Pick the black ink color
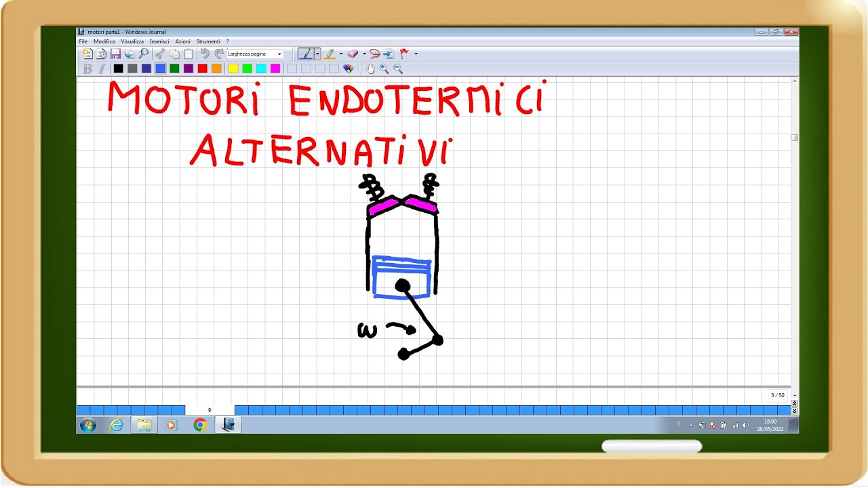Screen dimensions: 868x488 point(118,68)
